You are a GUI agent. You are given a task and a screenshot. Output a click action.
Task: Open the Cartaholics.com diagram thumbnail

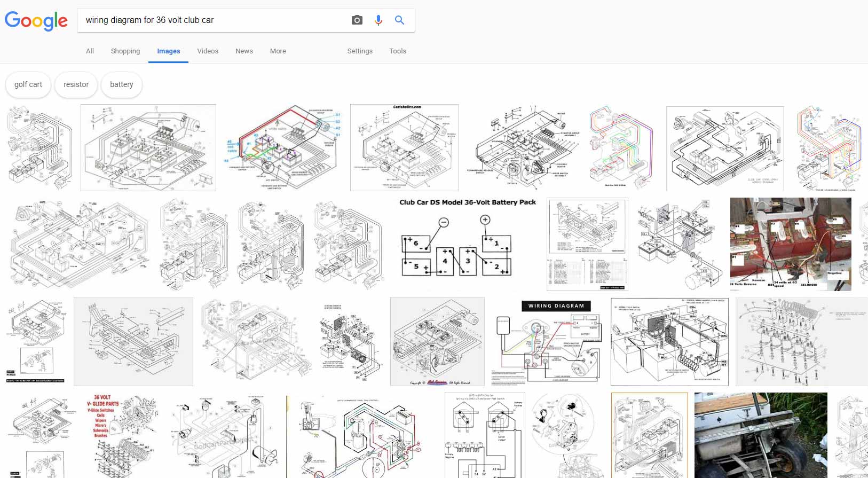tap(404, 147)
